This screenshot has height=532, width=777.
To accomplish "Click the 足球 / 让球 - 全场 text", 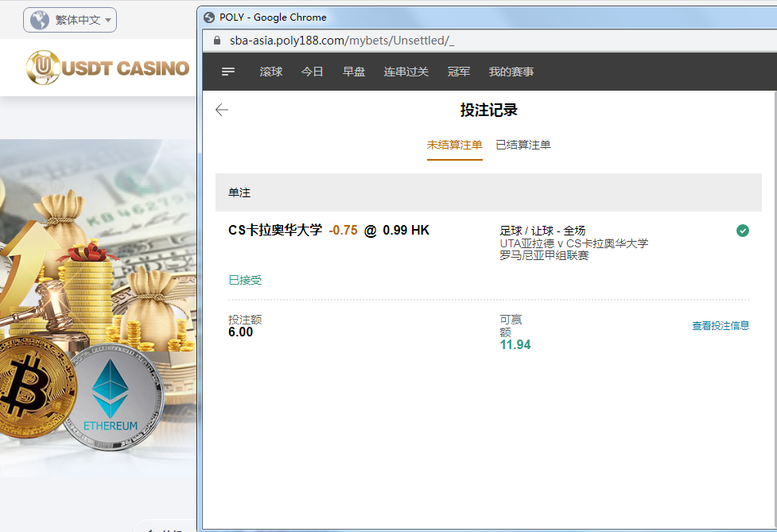I will coord(542,231).
